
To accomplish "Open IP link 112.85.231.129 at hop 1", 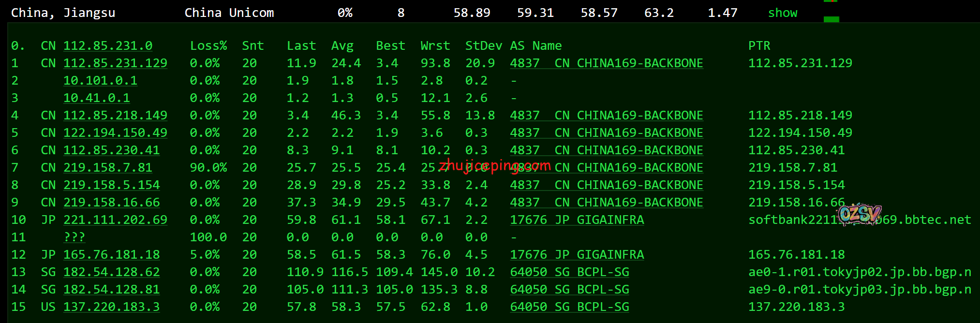I will click(115, 63).
